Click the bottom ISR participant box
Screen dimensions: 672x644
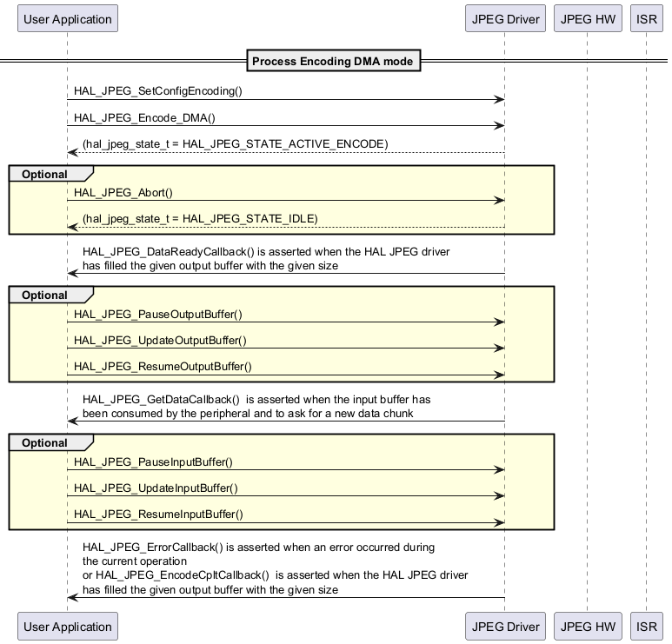click(x=646, y=627)
